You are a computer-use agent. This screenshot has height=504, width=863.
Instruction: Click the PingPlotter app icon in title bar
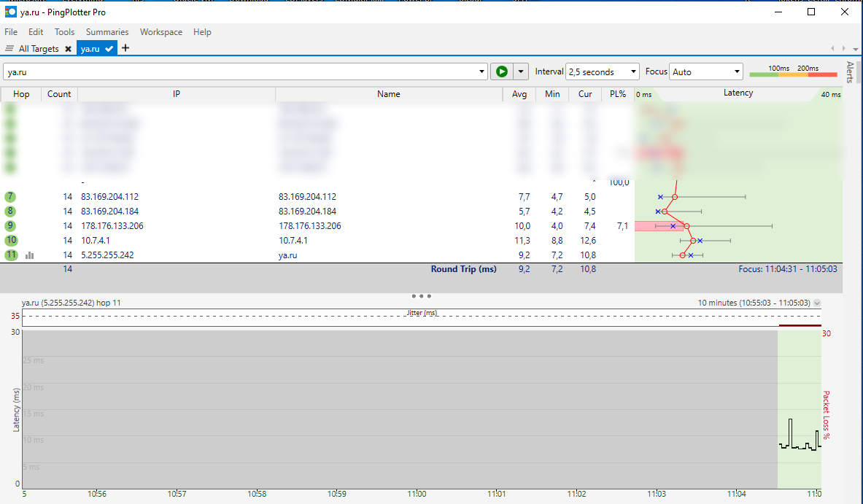click(x=10, y=12)
